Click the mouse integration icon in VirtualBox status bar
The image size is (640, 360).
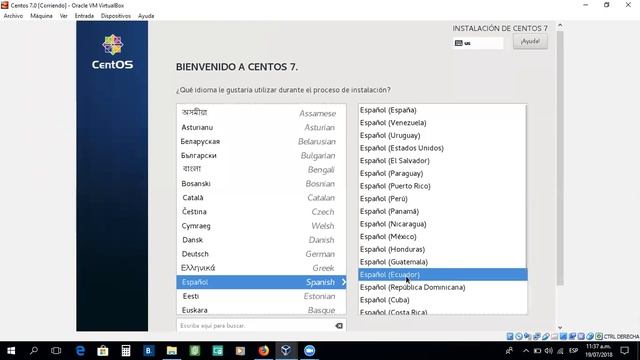[x=590, y=336]
